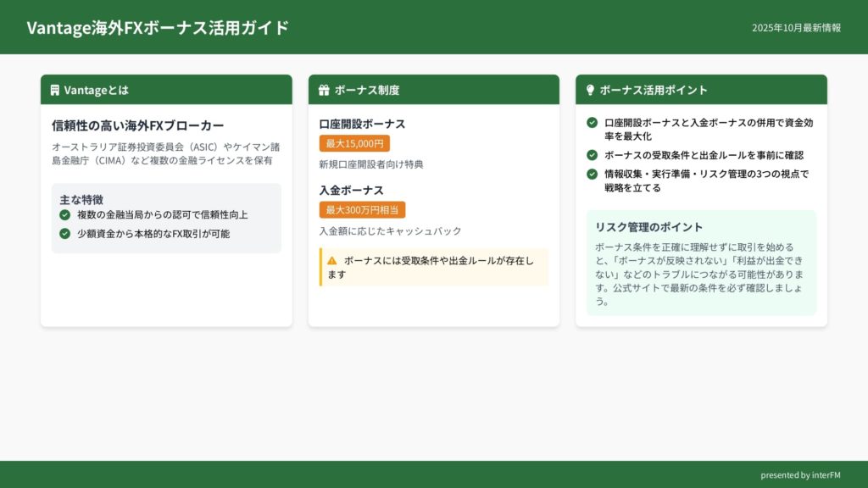Click the check icon next to 複数の金融当局からの認可
868x488 pixels.
(x=64, y=215)
